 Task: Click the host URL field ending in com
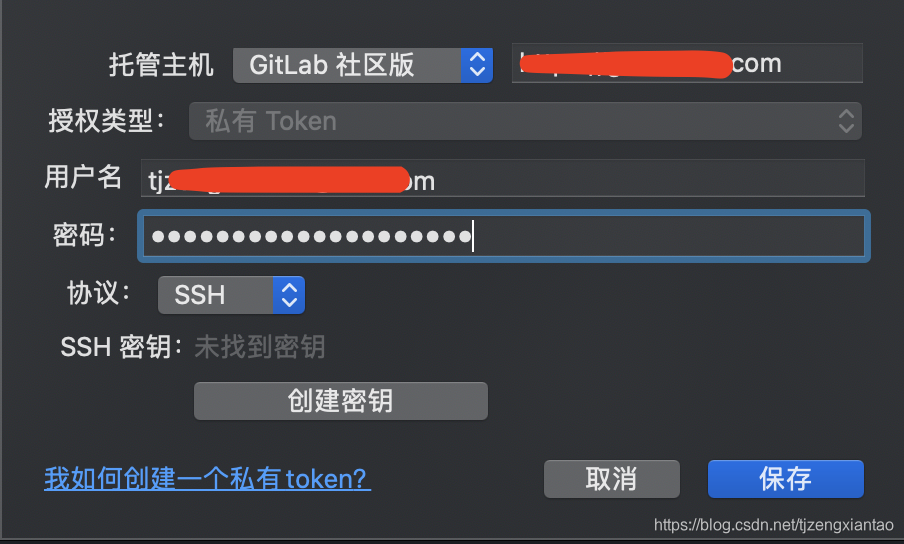tap(687, 63)
